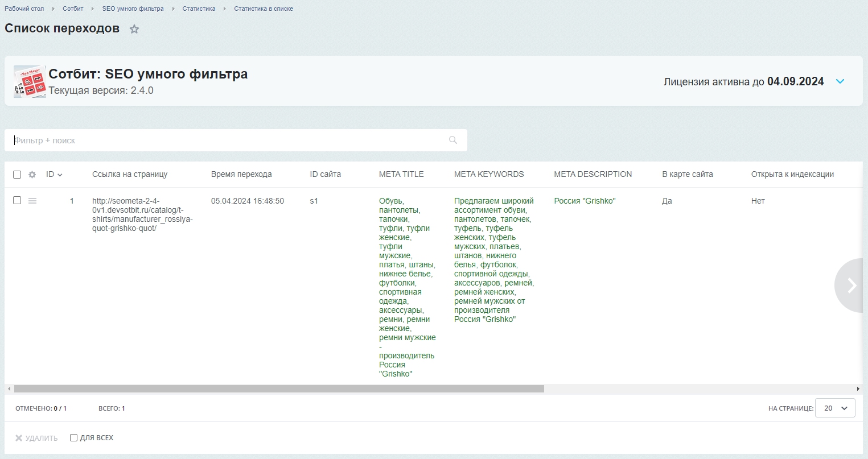Toggle select-all rows checkbox in header
The width and height of the screenshot is (868, 459).
point(17,175)
